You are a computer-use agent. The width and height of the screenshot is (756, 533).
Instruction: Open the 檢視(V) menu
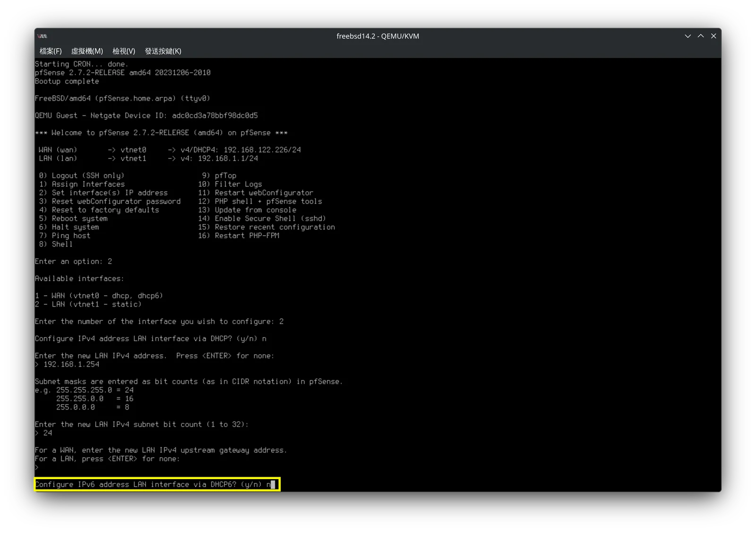point(124,51)
